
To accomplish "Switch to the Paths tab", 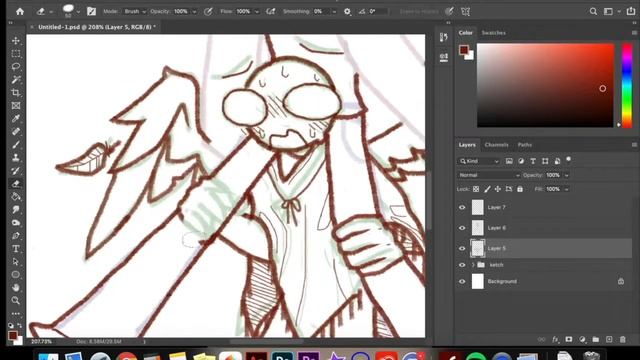I will 524,145.
